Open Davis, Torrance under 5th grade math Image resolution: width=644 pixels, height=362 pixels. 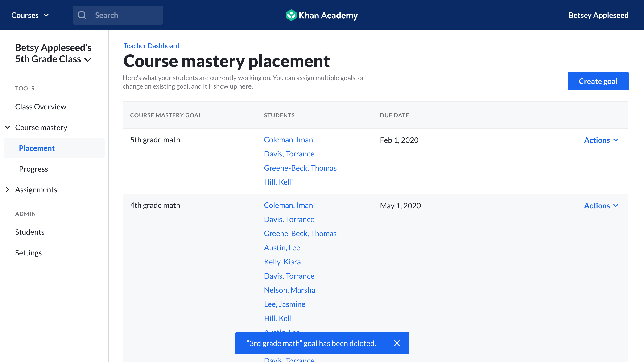pos(289,154)
